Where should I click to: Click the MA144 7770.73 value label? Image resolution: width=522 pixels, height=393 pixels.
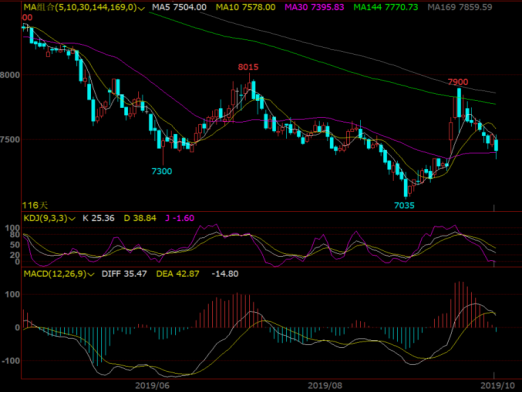point(385,7)
